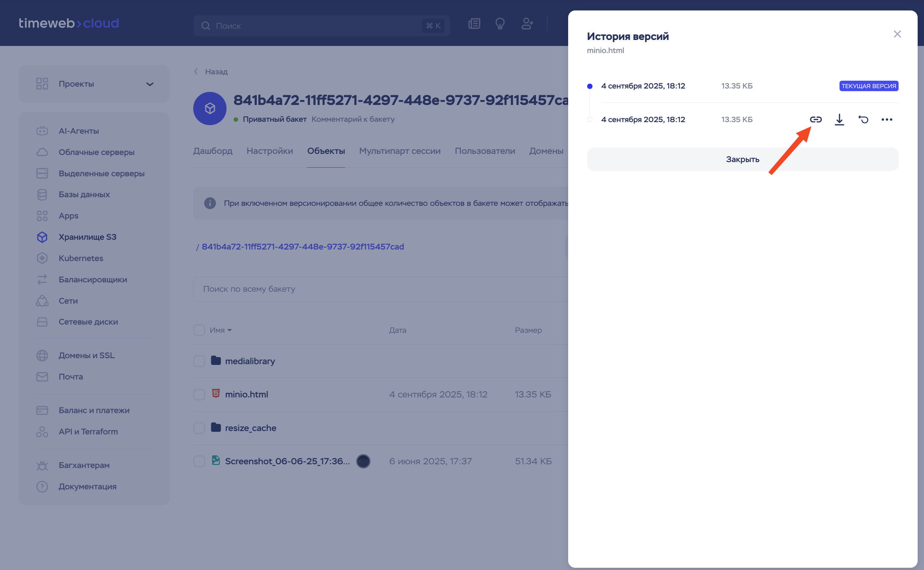This screenshot has width=924, height=570.
Task: Click the bucket cube avatar icon
Action: 210,109
